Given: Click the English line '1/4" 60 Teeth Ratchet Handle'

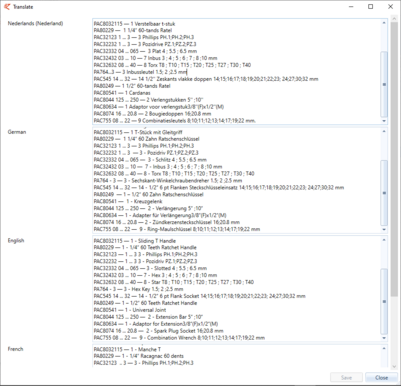Looking at the screenshot, I should tap(145, 247).
